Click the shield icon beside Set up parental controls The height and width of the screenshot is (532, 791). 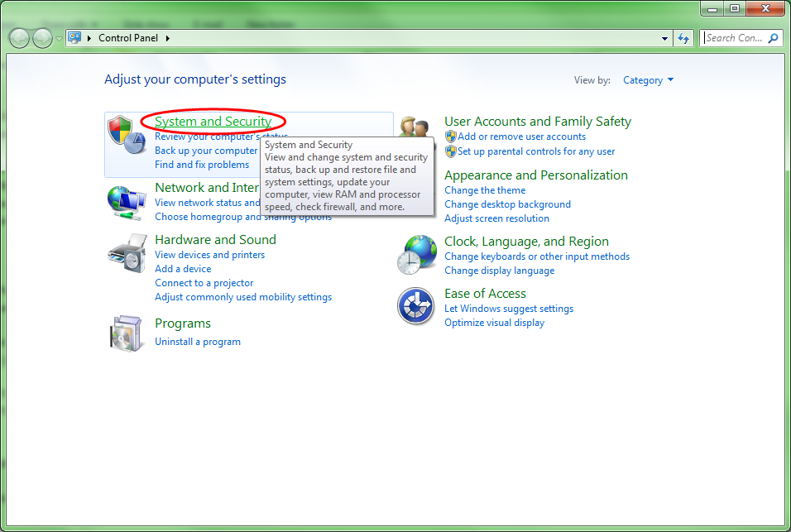click(450, 151)
